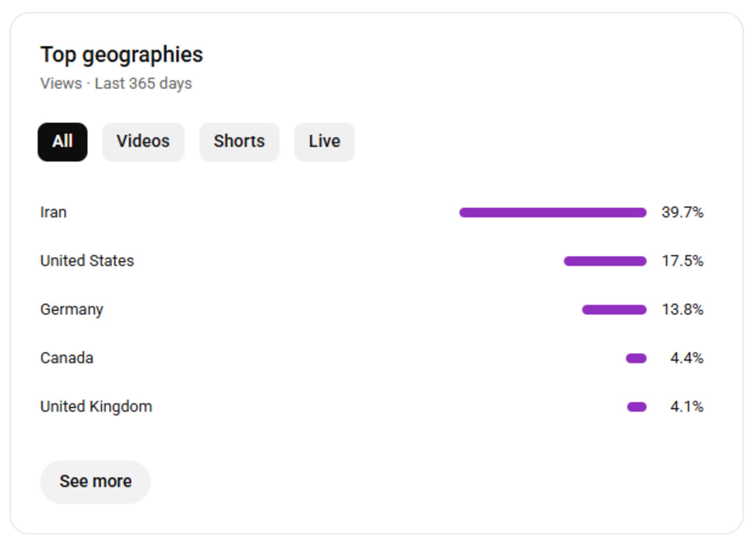This screenshot has height=549, width=756.
Task: Click the United Kingdom purple bar
Action: (636, 407)
